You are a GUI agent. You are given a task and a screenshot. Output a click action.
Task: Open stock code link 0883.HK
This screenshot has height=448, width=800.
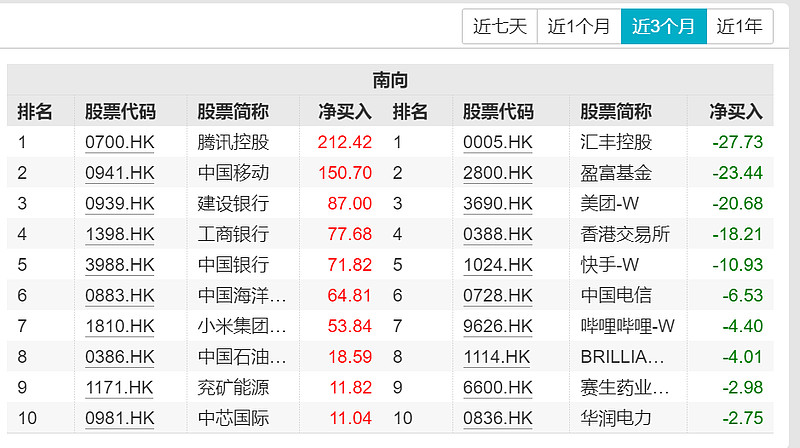119,295
